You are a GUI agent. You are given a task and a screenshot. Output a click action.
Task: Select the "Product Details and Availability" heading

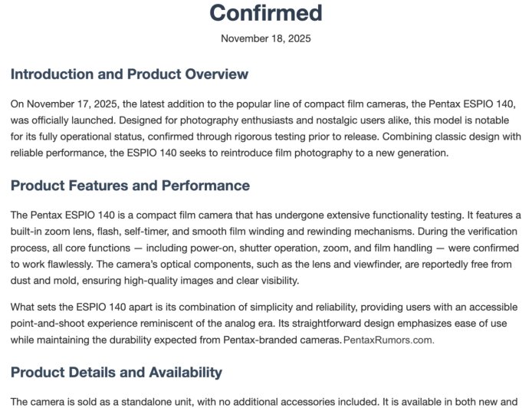(116, 372)
